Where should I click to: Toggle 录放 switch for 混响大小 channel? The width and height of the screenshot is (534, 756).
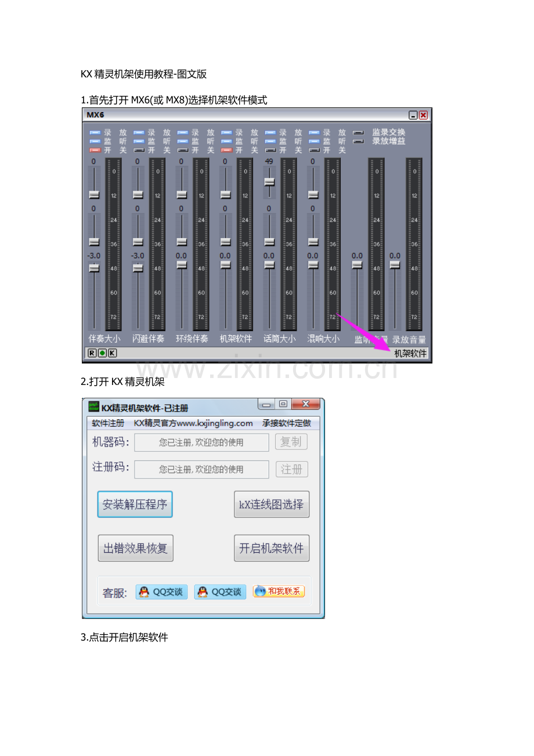click(314, 132)
